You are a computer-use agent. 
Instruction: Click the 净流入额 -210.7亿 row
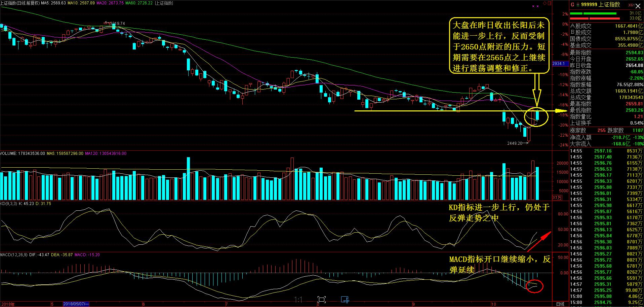coord(606,137)
